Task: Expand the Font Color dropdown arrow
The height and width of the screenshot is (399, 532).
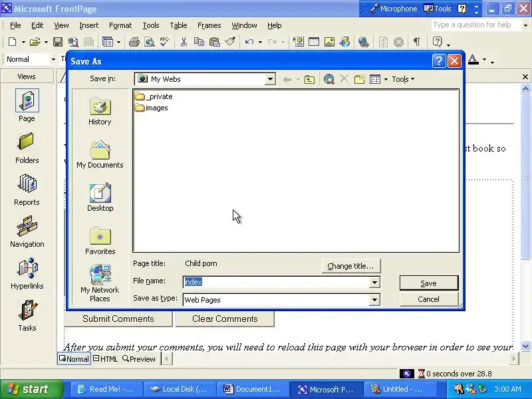Action: pyautogui.click(x=484, y=60)
